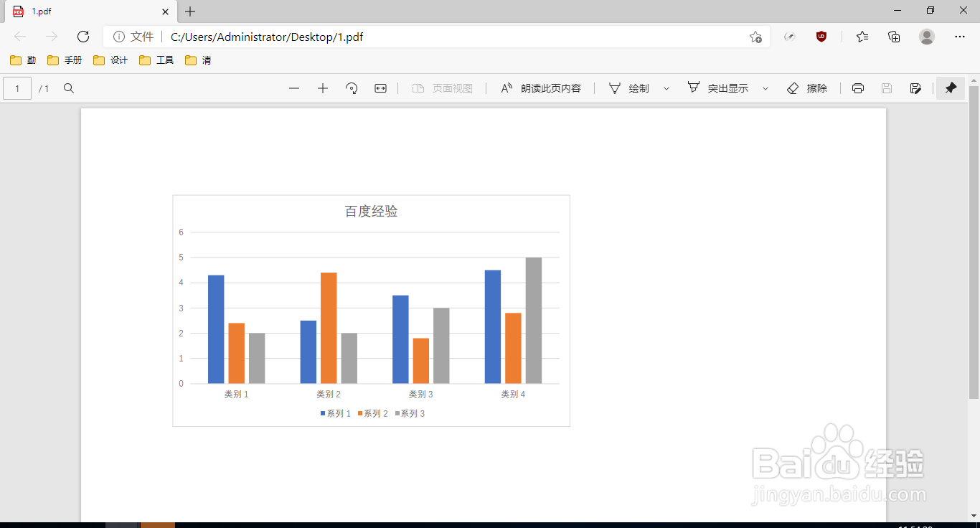Save the PDF with edits

click(x=915, y=88)
